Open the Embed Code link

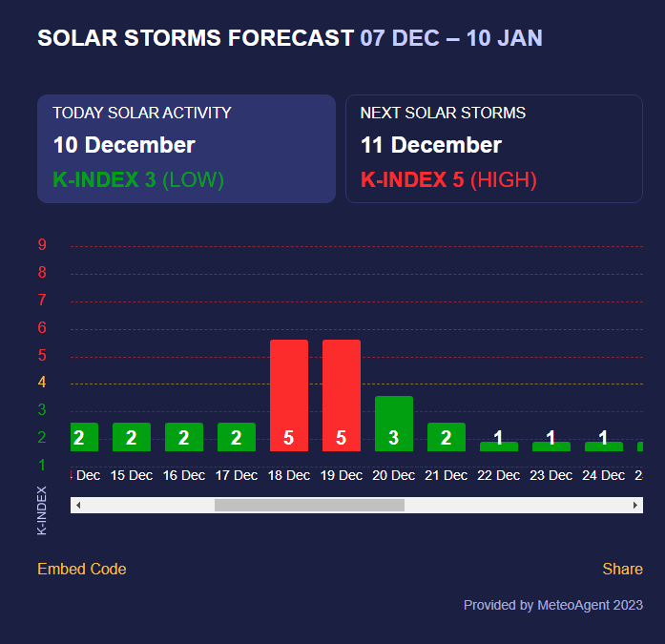(x=82, y=569)
